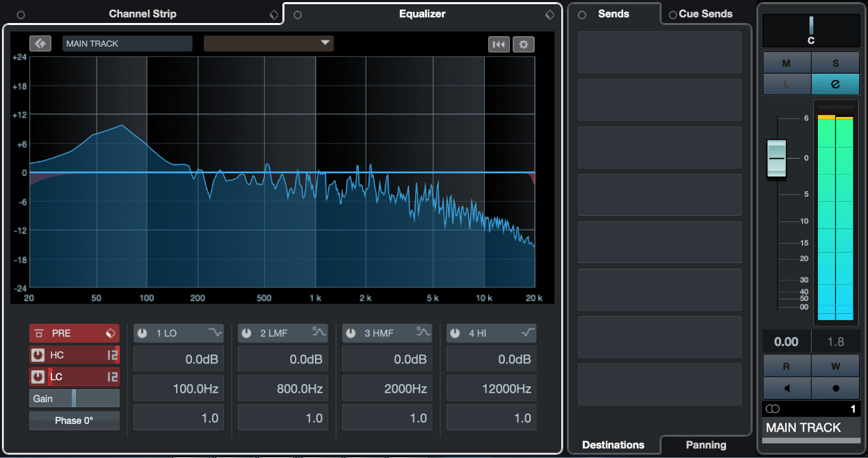This screenshot has height=458, width=868.
Task: Activate EQ band 2 LMF power button
Action: pyautogui.click(x=246, y=333)
